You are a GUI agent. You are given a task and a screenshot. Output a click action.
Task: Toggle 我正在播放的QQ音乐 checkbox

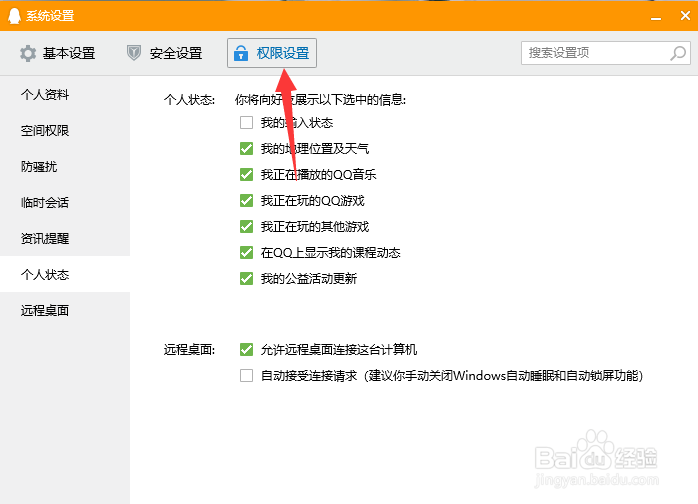tap(246, 175)
